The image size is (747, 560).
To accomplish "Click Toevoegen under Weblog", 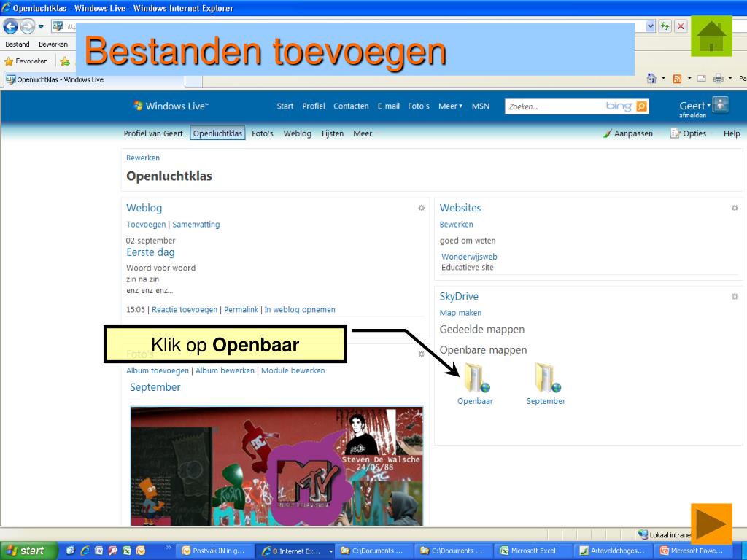I will [x=146, y=225].
